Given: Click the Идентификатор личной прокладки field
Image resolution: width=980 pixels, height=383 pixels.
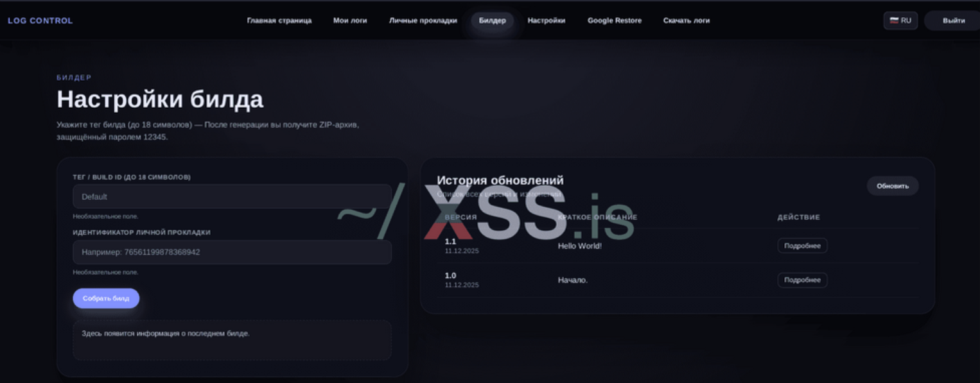Looking at the screenshot, I should (232, 252).
